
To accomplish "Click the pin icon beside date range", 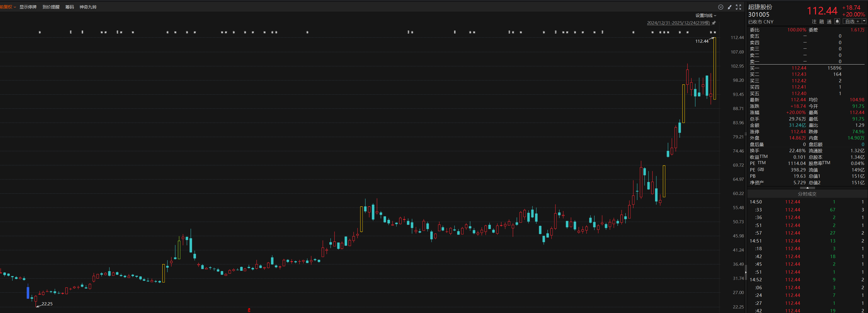I will click(714, 23).
